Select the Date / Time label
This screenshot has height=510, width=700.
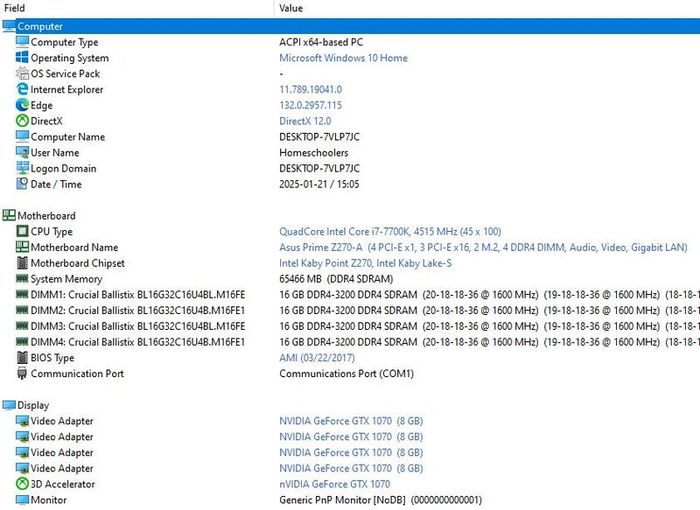click(x=56, y=184)
